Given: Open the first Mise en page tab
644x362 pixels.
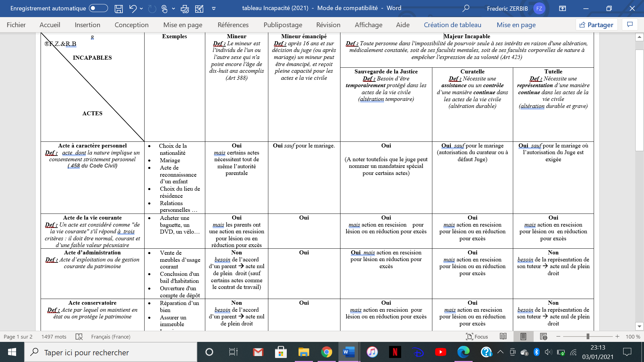Looking at the screenshot, I should (183, 25).
